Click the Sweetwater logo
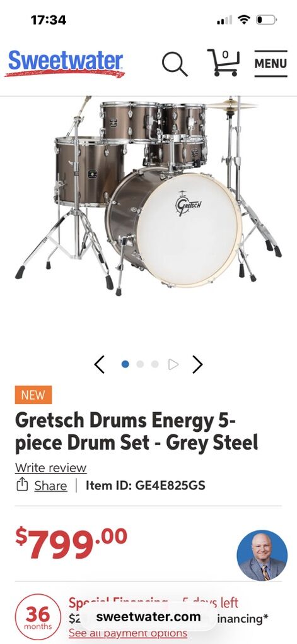The image size is (297, 644). (65, 64)
